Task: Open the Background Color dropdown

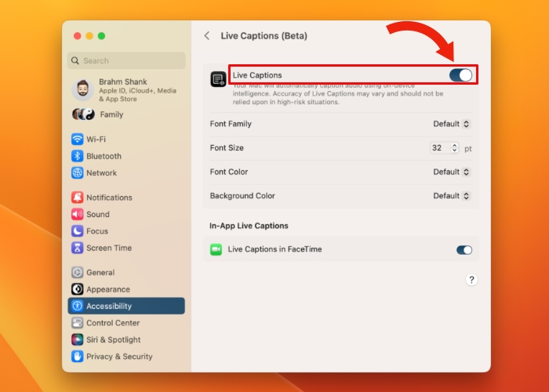Action: pos(452,196)
